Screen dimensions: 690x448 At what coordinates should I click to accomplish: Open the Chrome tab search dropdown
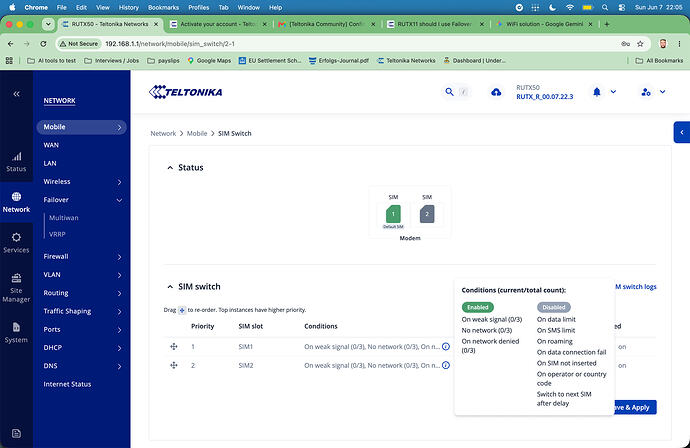point(48,24)
